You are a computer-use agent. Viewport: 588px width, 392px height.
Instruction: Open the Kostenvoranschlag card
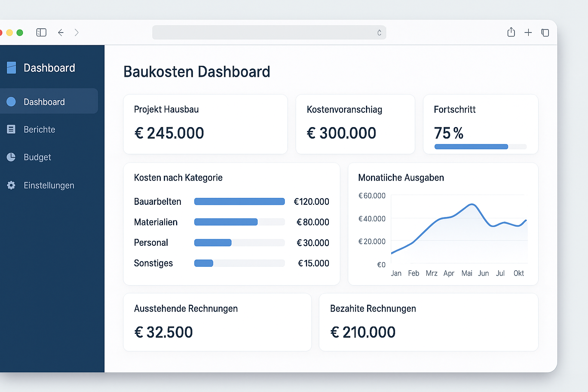click(355, 124)
